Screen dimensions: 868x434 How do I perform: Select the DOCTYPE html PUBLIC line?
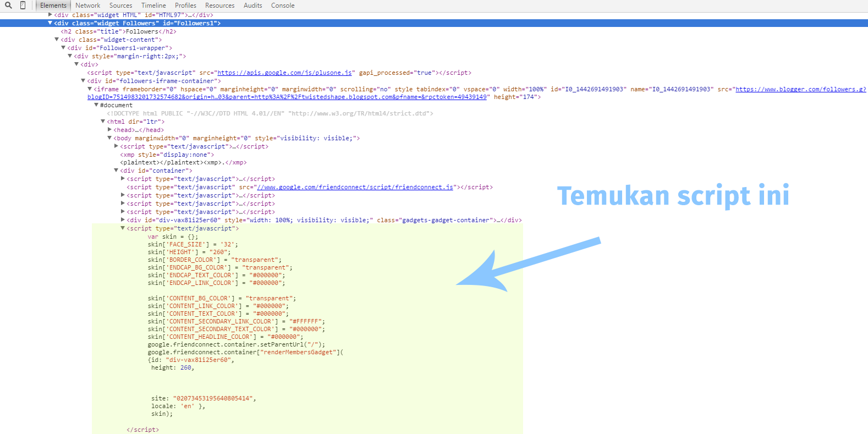click(x=270, y=113)
